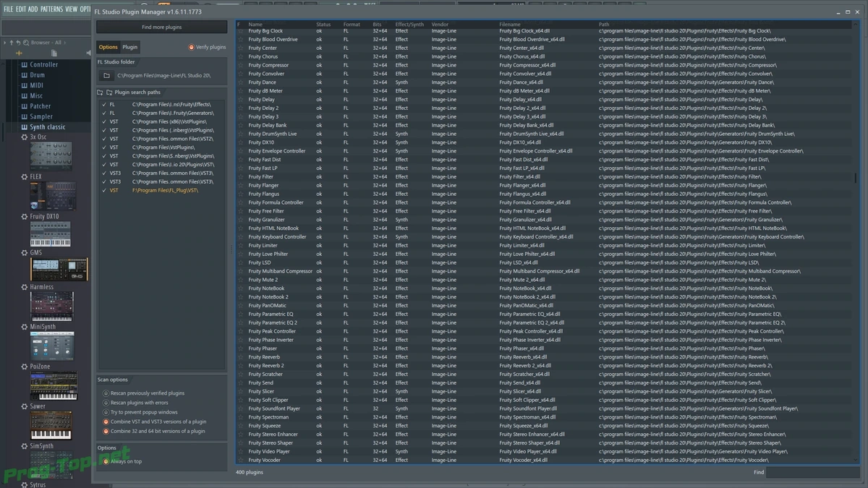The image size is (868, 488).
Task: Sort the list by Name column header
Action: pyautogui.click(x=255, y=25)
